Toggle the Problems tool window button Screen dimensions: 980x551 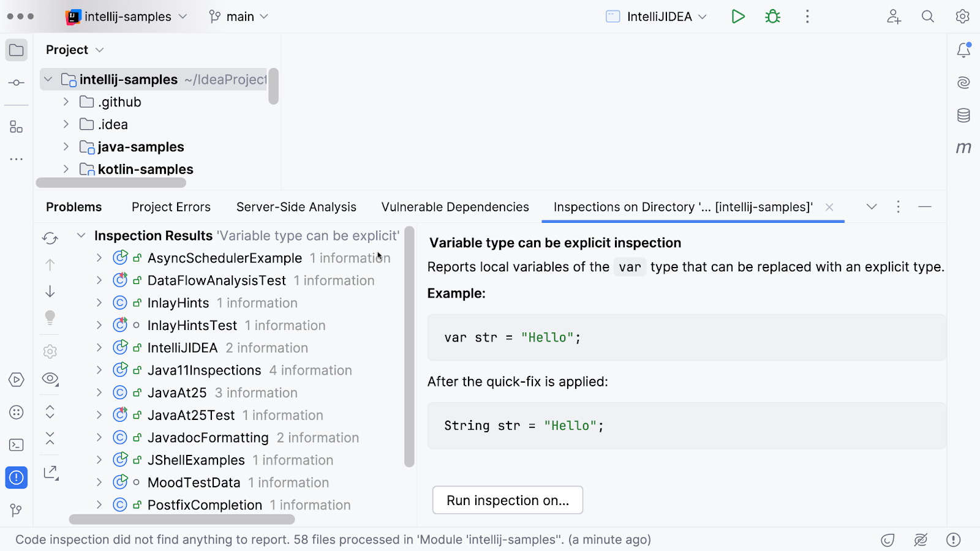pyautogui.click(x=17, y=478)
